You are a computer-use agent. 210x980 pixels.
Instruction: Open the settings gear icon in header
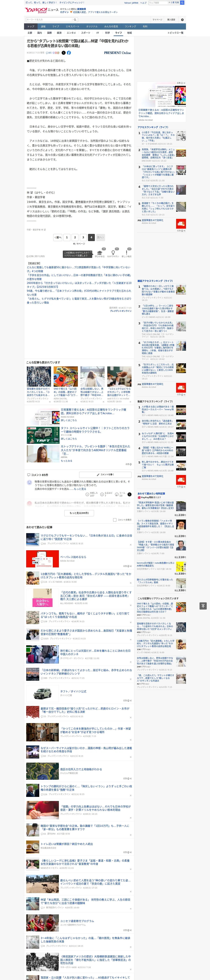coord(182,20)
